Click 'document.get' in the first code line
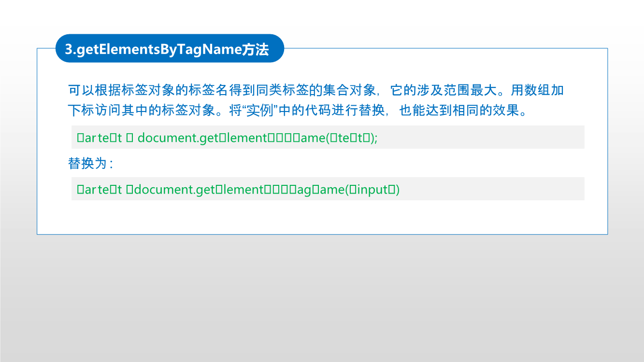Screen dimensions: 644x362 tap(179, 138)
